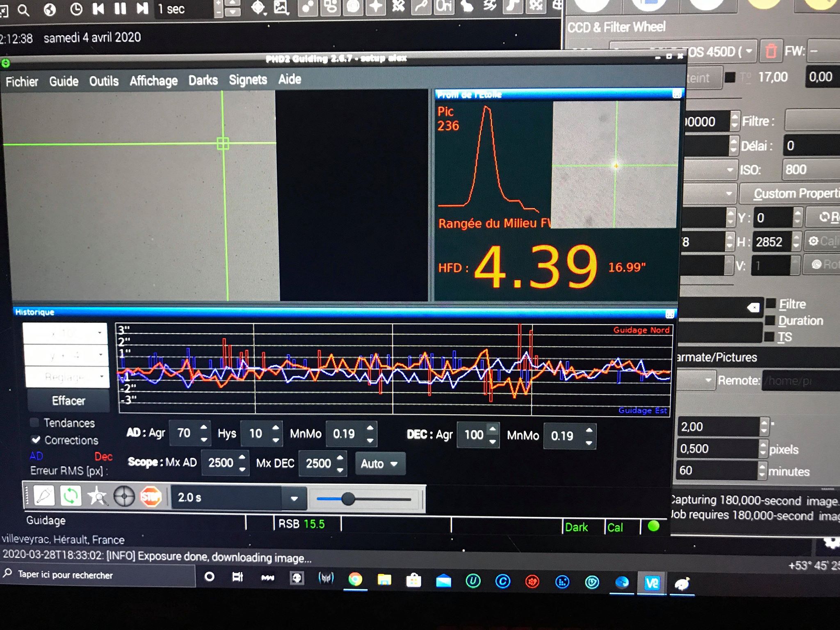840x630 pixels.
Task: Open the EOS 450D camera dropdown
Action: [749, 52]
